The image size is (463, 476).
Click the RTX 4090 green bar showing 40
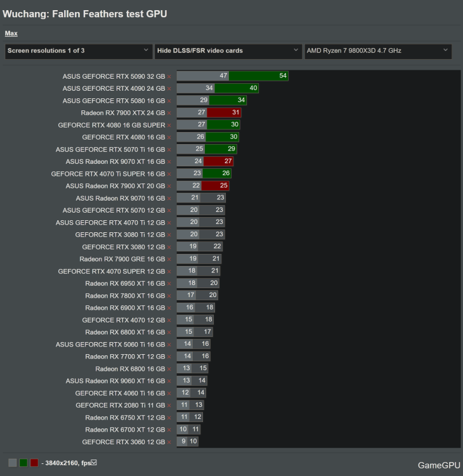click(x=237, y=88)
